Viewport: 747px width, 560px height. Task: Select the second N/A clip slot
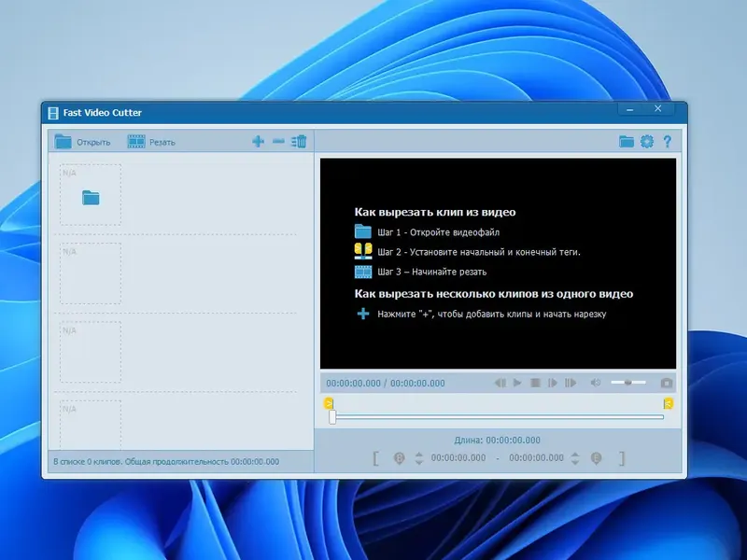pyautogui.click(x=91, y=273)
